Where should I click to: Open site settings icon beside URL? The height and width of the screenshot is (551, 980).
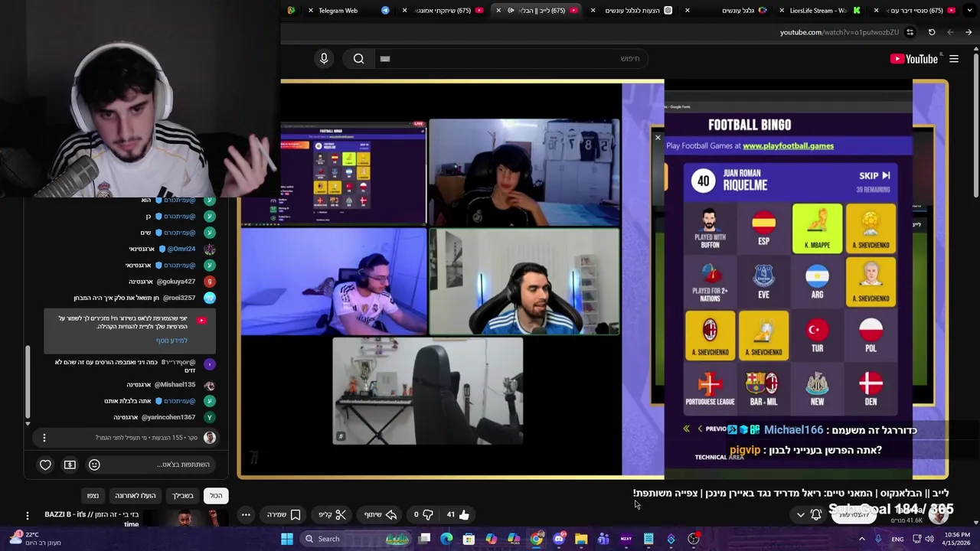tap(910, 32)
